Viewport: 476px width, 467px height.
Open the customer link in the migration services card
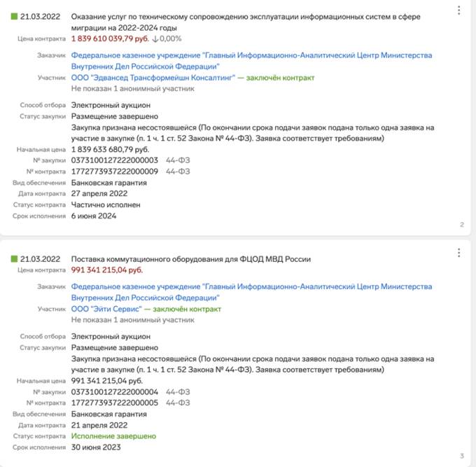(x=251, y=61)
